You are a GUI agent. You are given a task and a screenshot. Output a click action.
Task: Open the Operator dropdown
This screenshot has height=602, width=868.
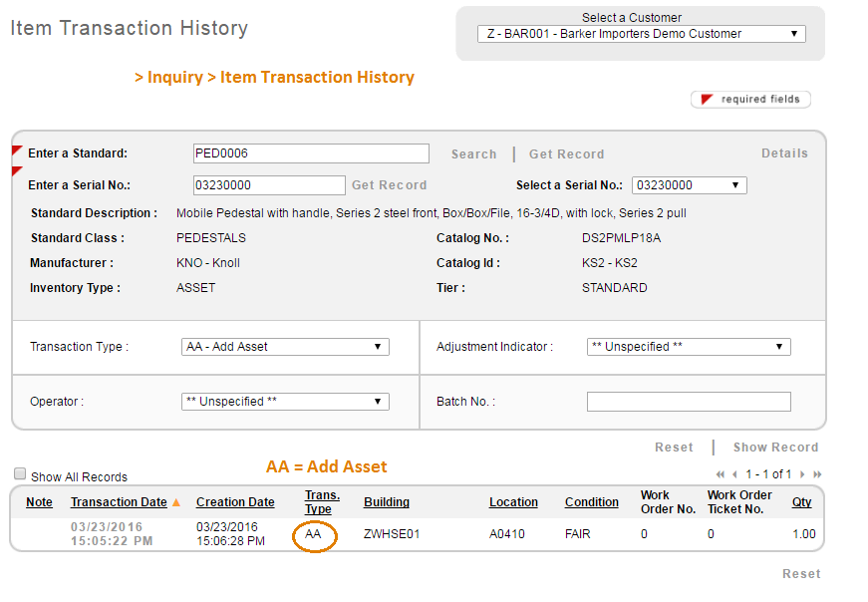coord(285,402)
